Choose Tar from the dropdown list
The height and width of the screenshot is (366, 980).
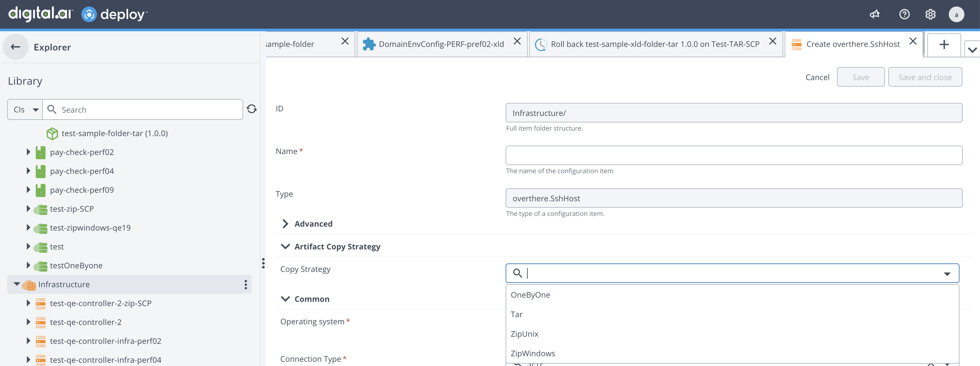click(x=516, y=314)
